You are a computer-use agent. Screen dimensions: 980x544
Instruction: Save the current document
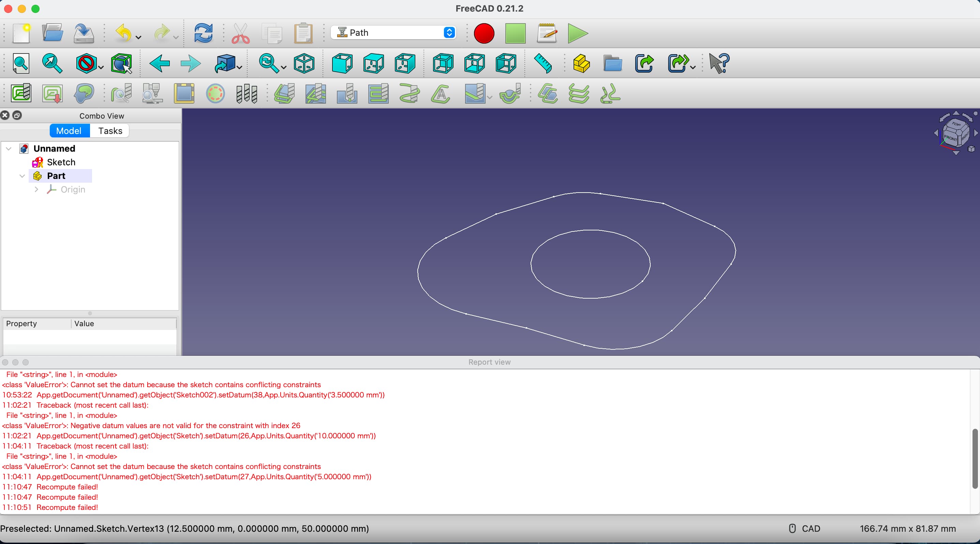(x=84, y=33)
